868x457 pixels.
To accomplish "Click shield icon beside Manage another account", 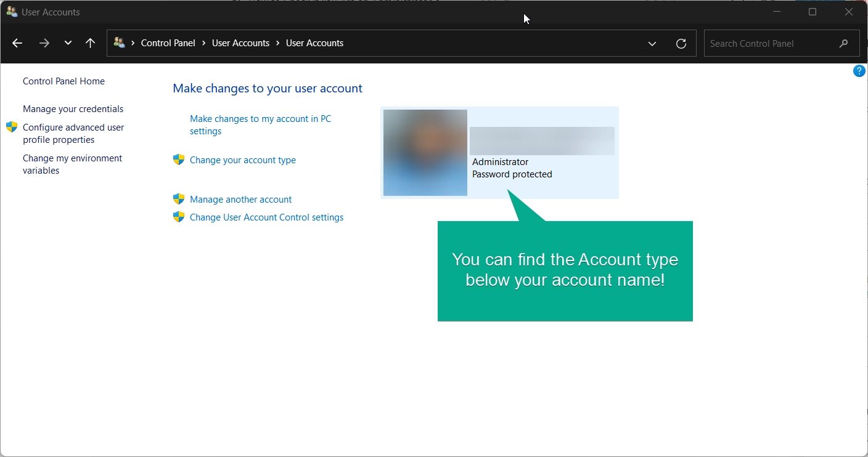I will coord(179,199).
